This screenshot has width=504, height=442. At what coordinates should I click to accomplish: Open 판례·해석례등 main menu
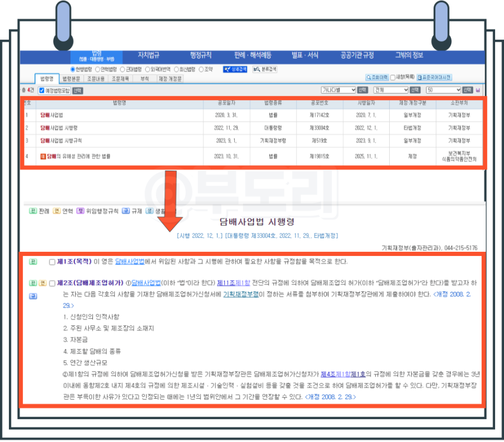tap(253, 55)
